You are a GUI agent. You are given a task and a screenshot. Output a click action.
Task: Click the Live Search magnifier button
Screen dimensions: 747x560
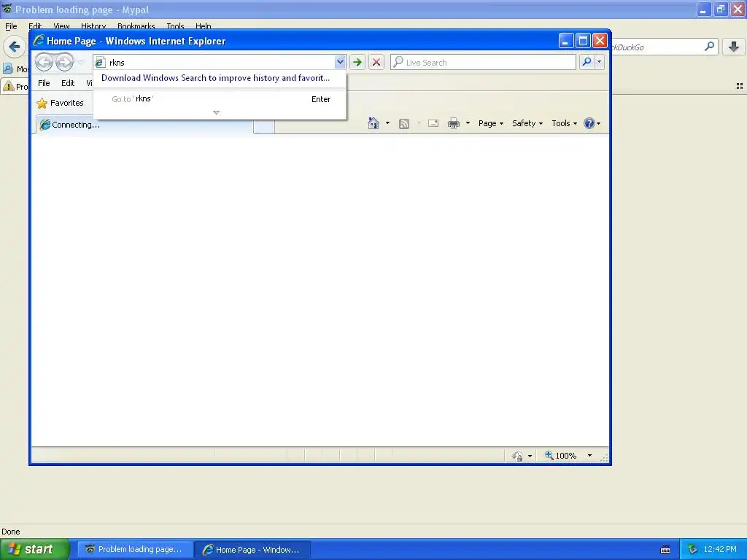point(587,62)
